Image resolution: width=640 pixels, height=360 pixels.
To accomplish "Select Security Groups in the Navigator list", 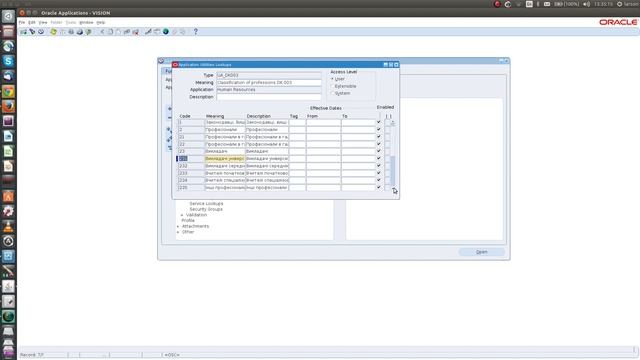I will [x=206, y=209].
